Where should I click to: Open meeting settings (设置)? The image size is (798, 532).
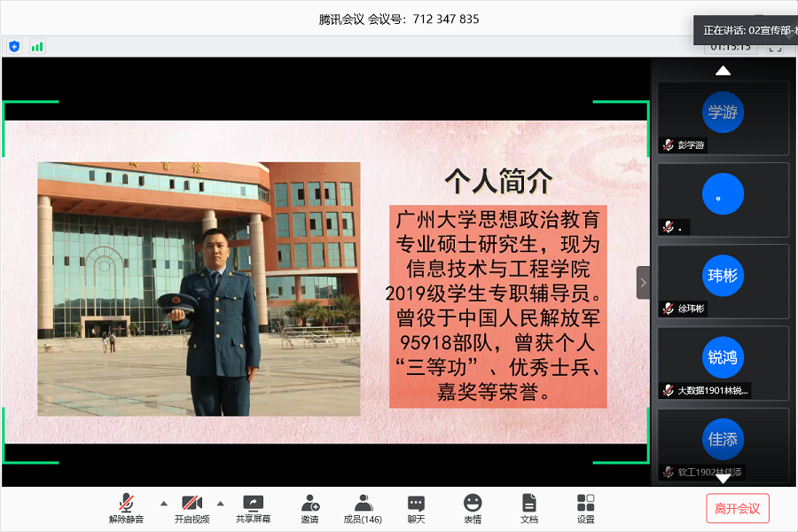coord(585,508)
